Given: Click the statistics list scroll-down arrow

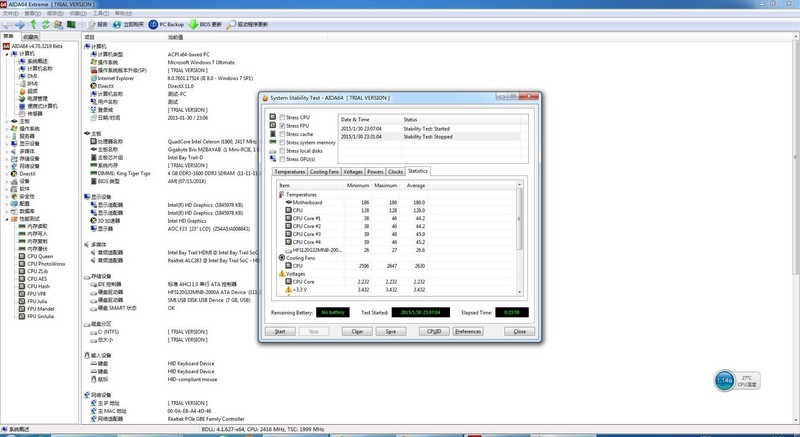Looking at the screenshot, I should click(519, 292).
